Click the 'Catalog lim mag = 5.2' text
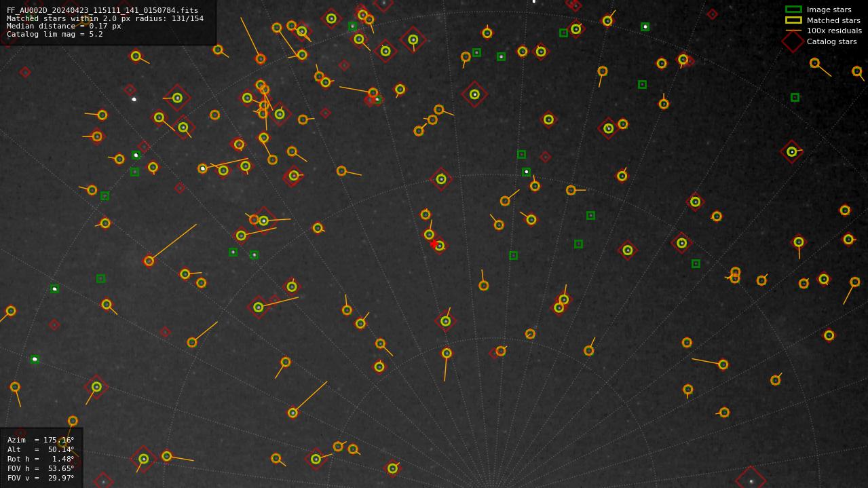 [x=55, y=34]
